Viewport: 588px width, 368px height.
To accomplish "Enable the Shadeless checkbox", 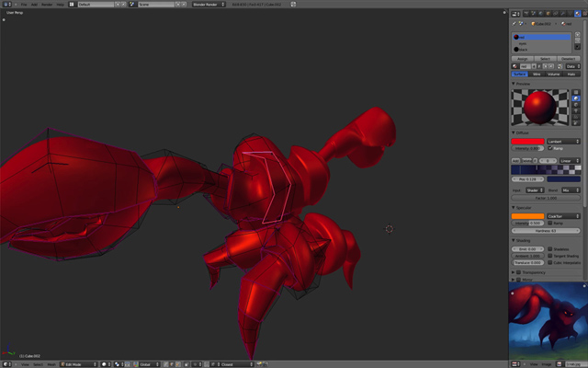I will point(550,248).
